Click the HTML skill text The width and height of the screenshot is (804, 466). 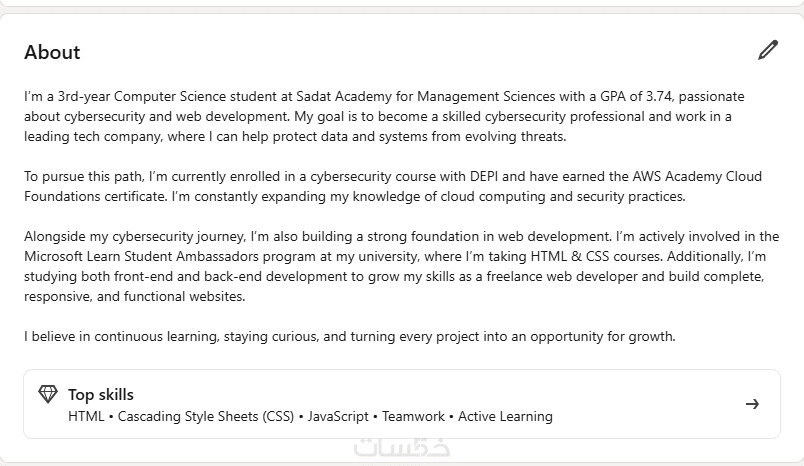(x=86, y=416)
